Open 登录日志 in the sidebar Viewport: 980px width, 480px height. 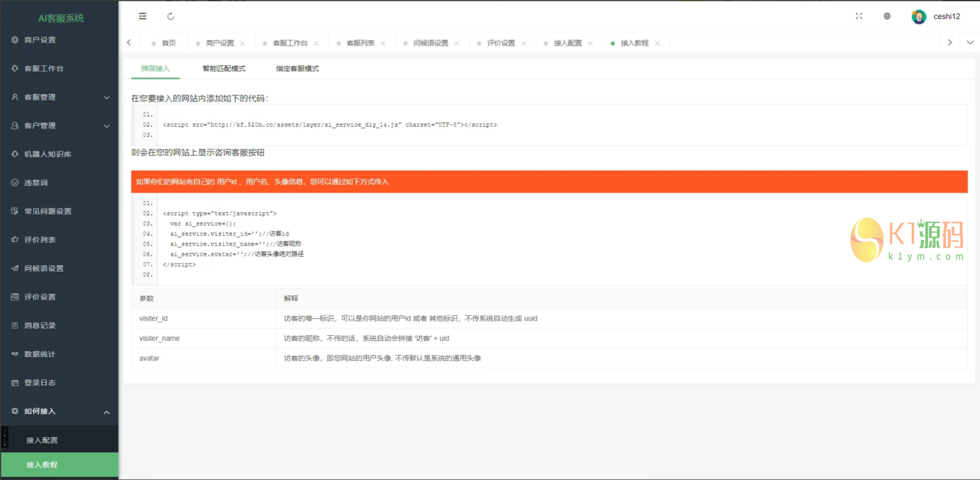[x=59, y=383]
